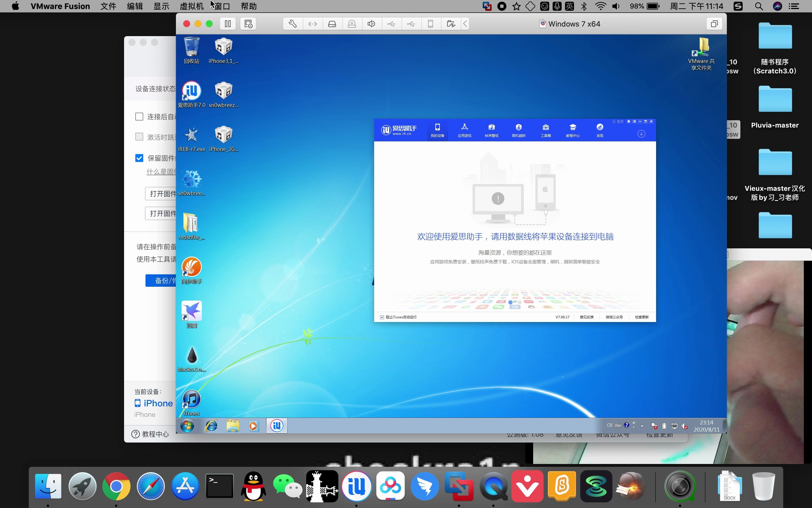Open the 显示 menu in menu bar
The height and width of the screenshot is (508, 812).
coord(161,6)
